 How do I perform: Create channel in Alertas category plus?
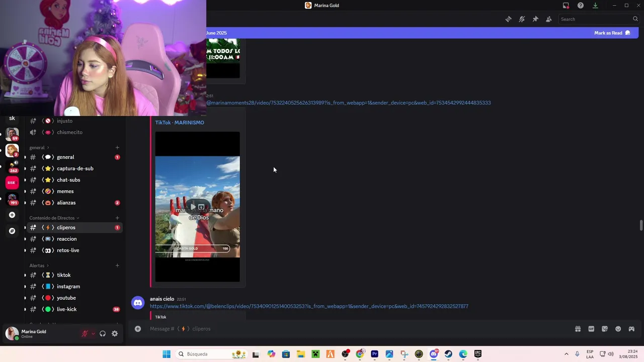(x=117, y=265)
